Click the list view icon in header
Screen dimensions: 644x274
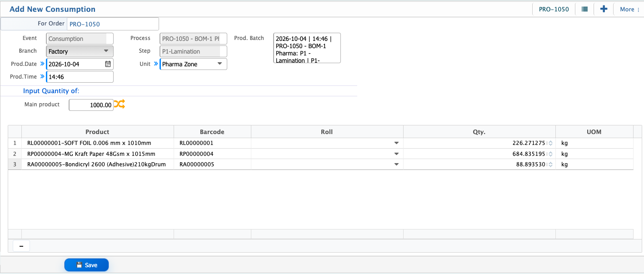click(x=584, y=9)
